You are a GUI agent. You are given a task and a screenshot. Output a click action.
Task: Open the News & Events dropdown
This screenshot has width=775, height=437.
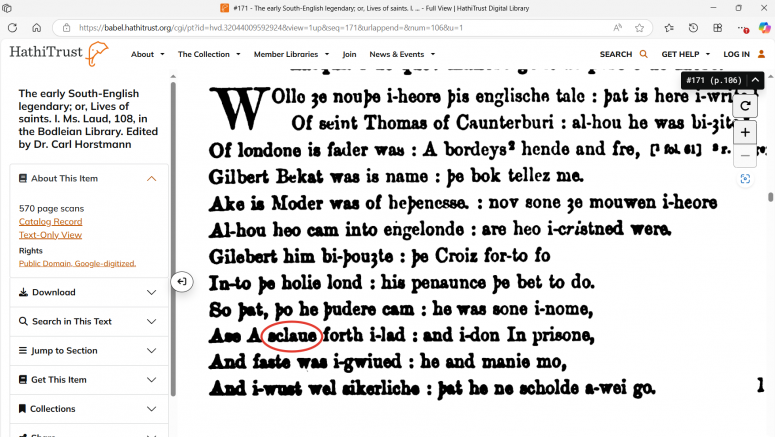point(402,54)
